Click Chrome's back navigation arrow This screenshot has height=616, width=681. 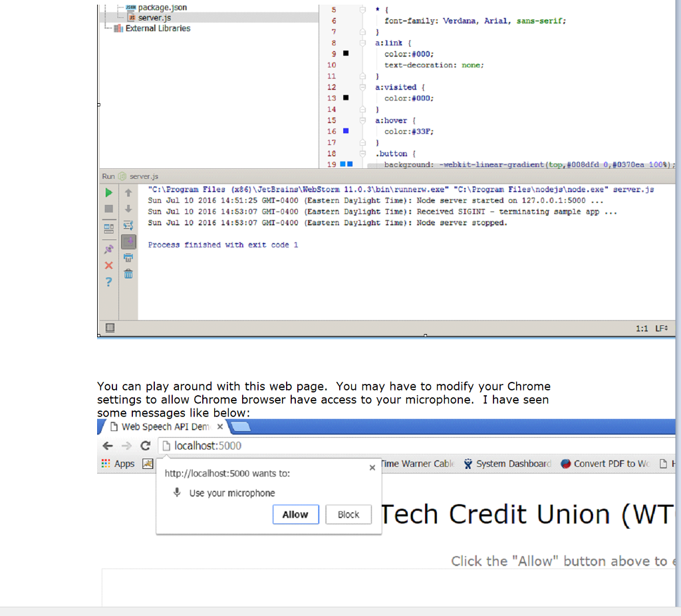tap(108, 446)
